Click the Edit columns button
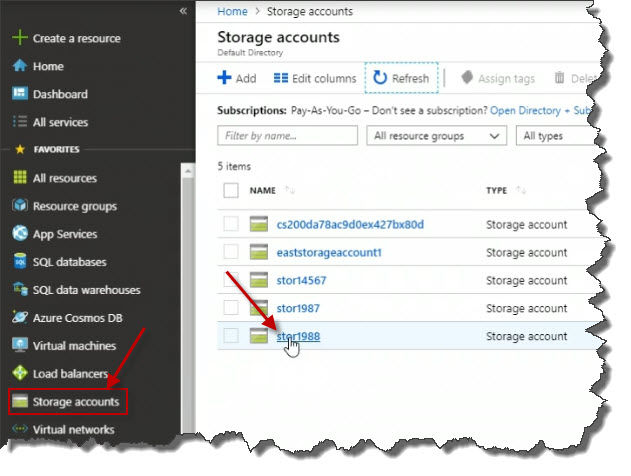Screen dimensions: 631x476 point(315,78)
